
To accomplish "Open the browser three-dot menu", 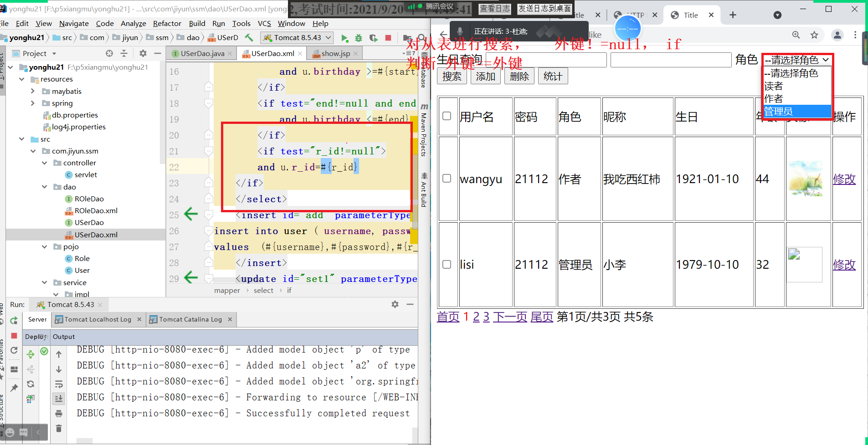I will click(855, 35).
